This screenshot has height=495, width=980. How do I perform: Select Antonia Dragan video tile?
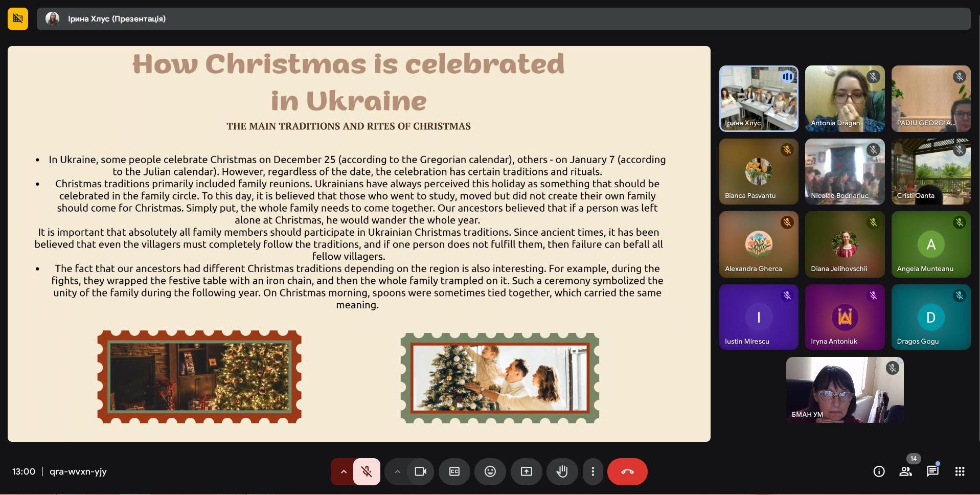[x=845, y=99]
